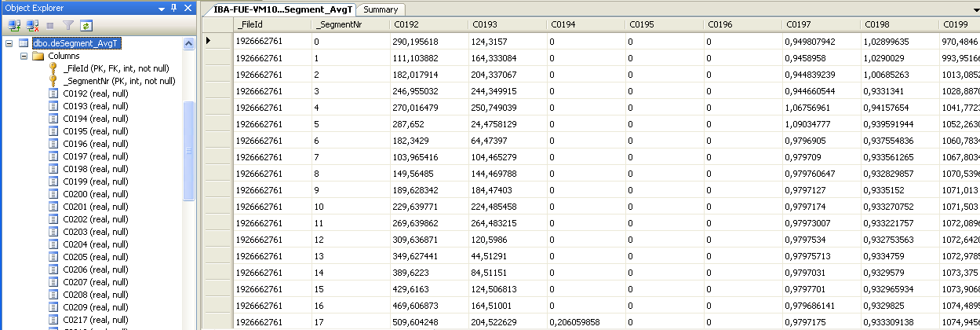Click the Filter funnel icon

[68, 25]
